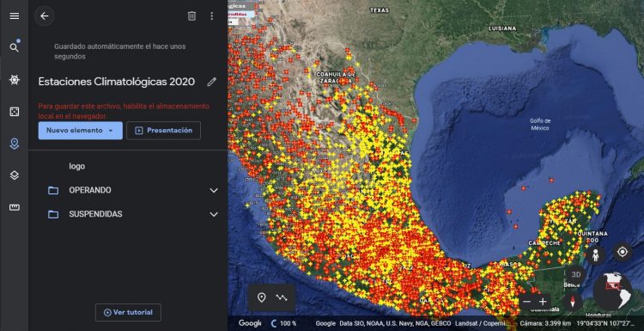This screenshot has width=644, height=331.
Task: Open the Projects pin icon
Action: point(15,144)
